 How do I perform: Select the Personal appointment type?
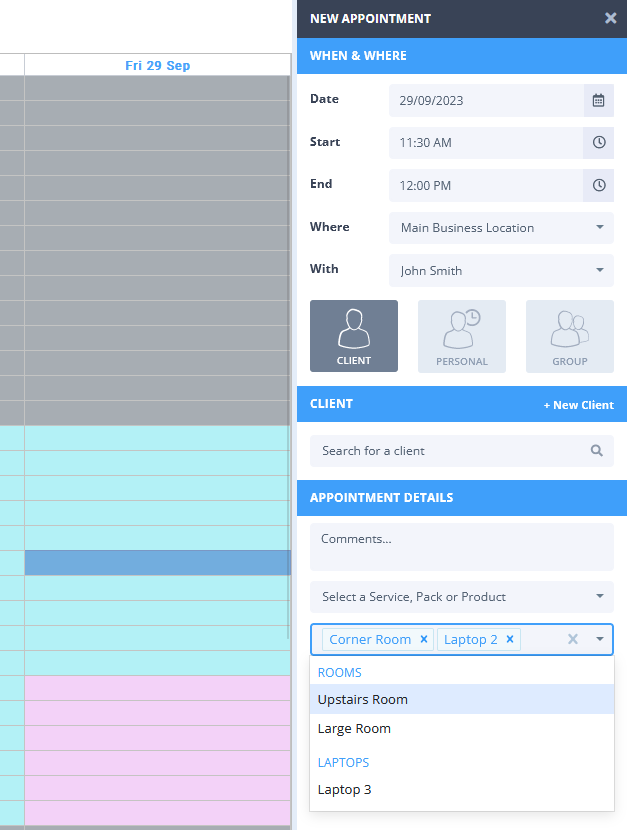[462, 337]
